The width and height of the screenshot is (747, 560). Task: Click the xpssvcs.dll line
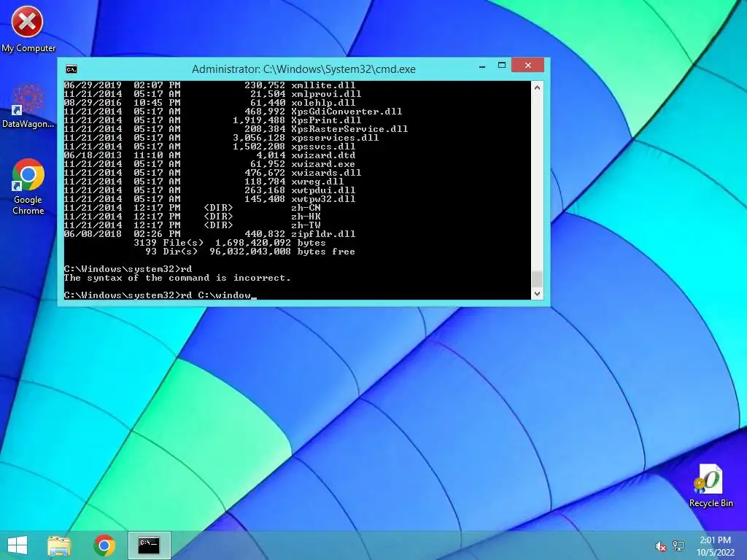pos(209,147)
